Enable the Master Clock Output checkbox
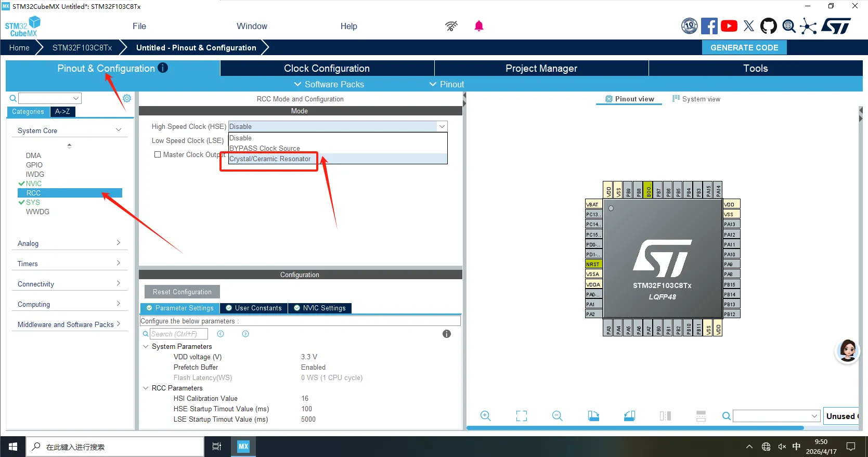This screenshot has width=868, height=457. coord(158,154)
